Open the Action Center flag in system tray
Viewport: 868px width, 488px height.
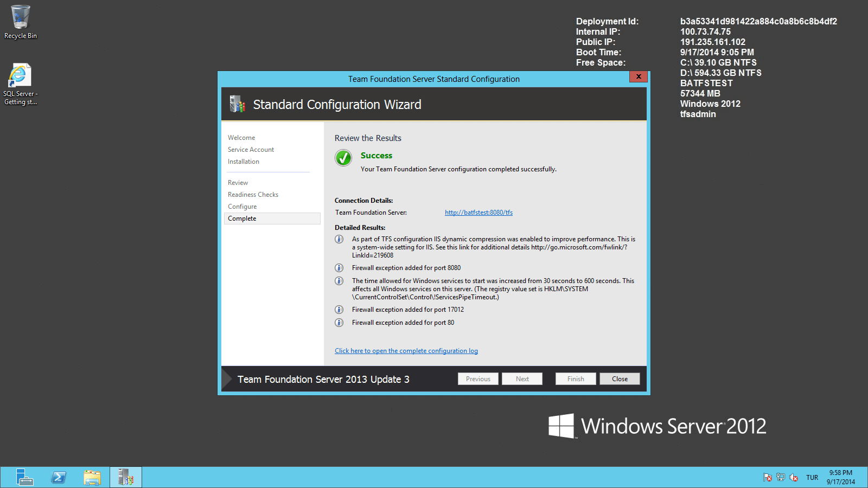[x=768, y=477]
